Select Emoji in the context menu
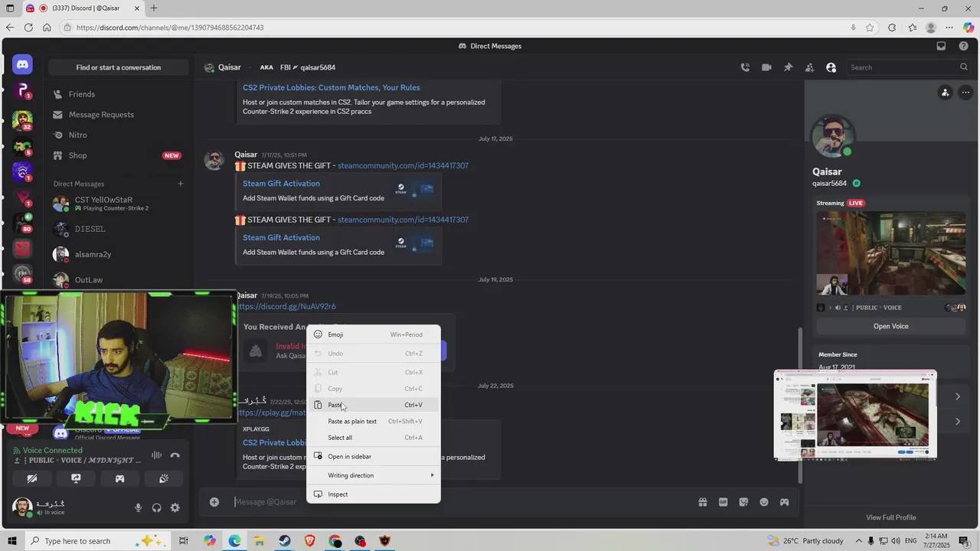The width and height of the screenshot is (980, 551). coord(374,334)
